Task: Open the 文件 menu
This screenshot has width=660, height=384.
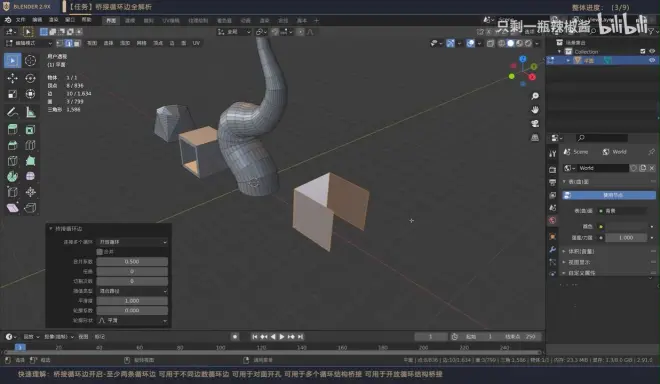Action: [x=21, y=20]
